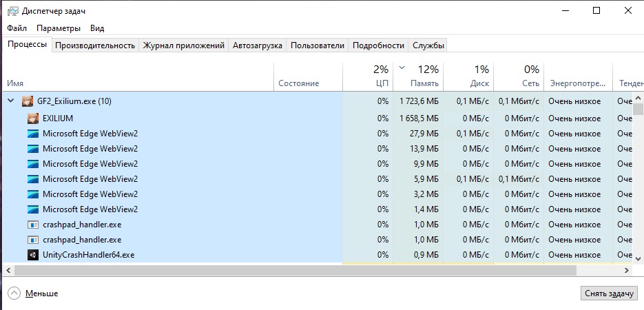Open the Параметры menu

click(59, 28)
